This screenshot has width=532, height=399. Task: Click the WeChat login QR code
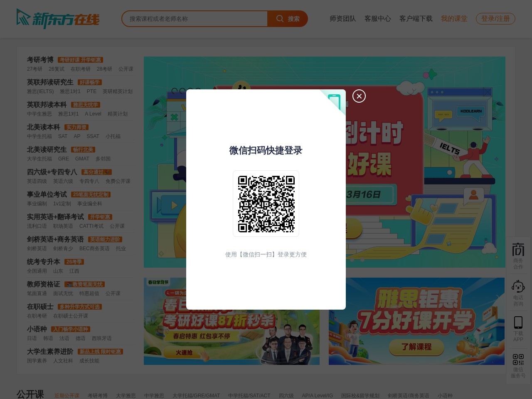click(266, 204)
